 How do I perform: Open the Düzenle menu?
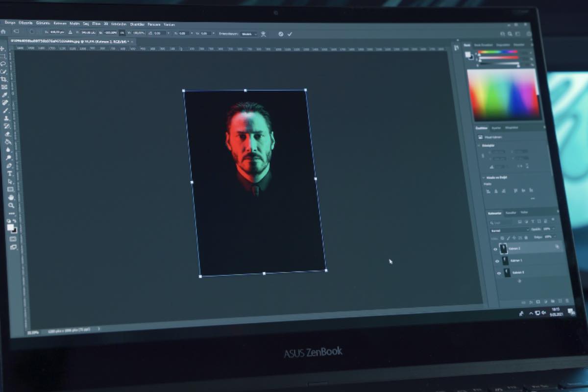coord(25,23)
